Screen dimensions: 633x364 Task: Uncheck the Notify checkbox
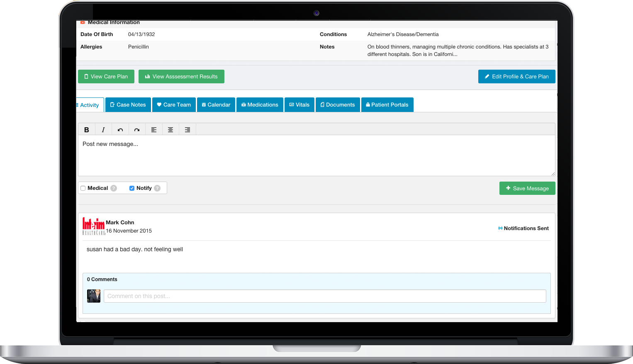(x=132, y=188)
